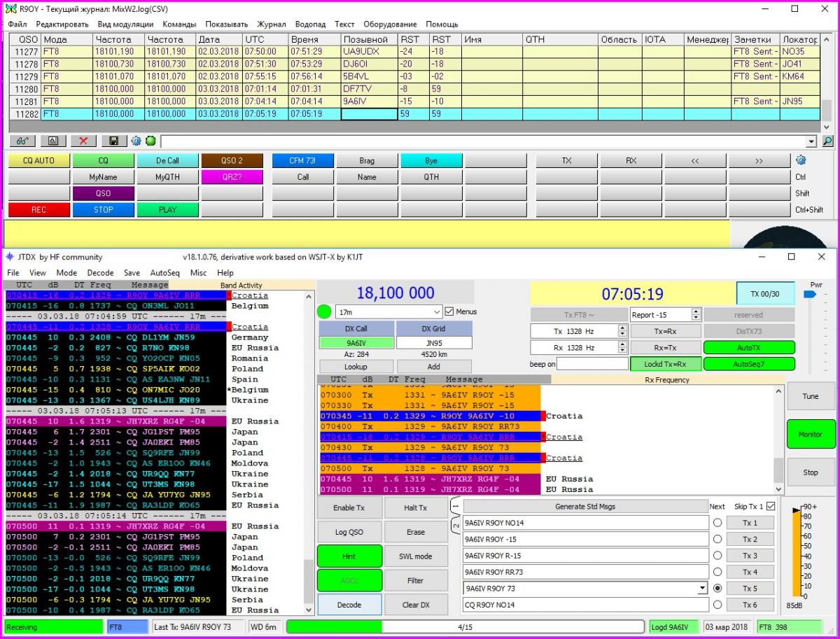Viewport: 840px width, 639px height.
Task: Click the red X delete icon
Action: tap(84, 141)
